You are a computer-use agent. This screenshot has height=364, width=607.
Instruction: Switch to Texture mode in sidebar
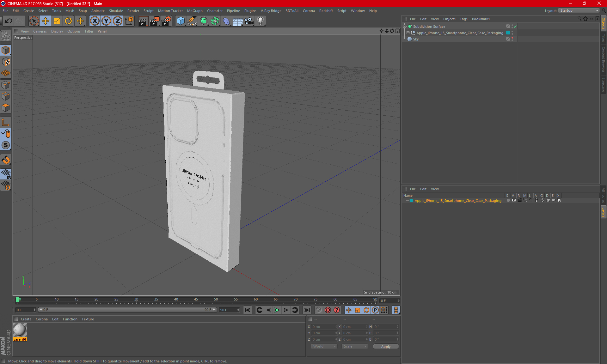pyautogui.click(x=6, y=62)
